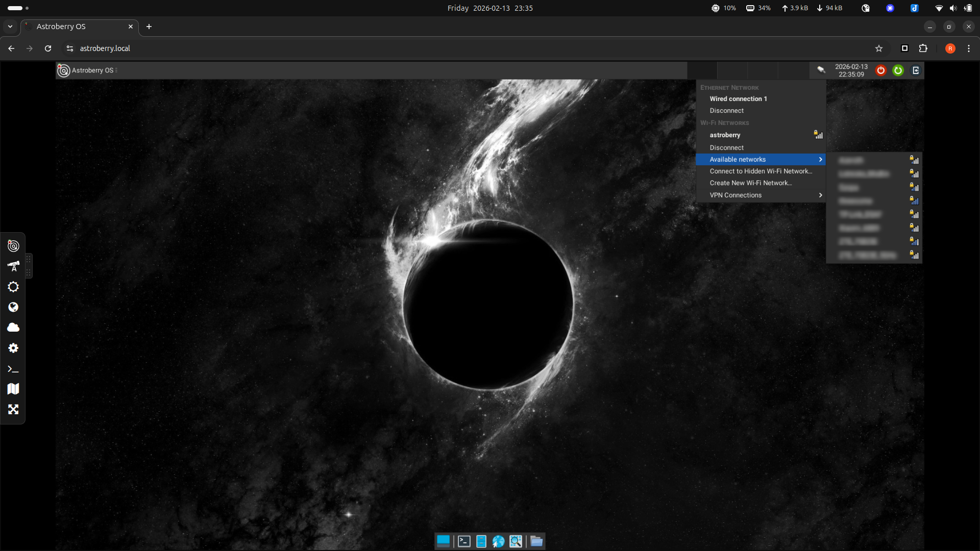Click the sidebar drag handle grip
This screenshot has width=980, height=551.
[x=29, y=266]
